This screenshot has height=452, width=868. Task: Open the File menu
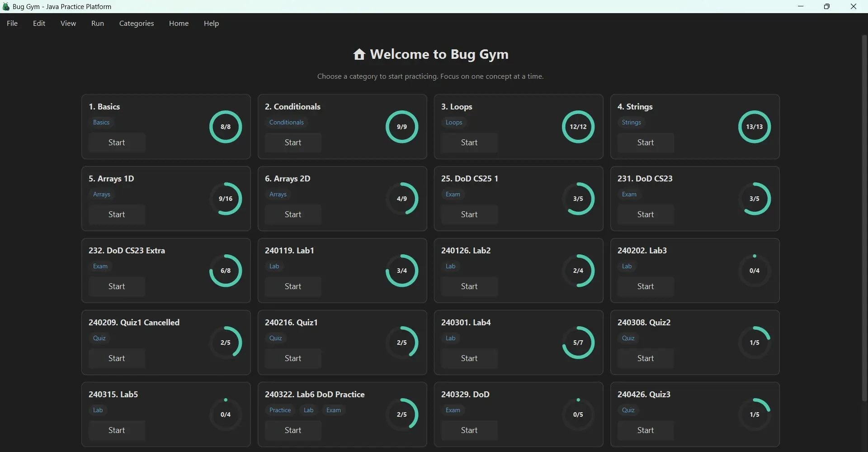pyautogui.click(x=12, y=23)
